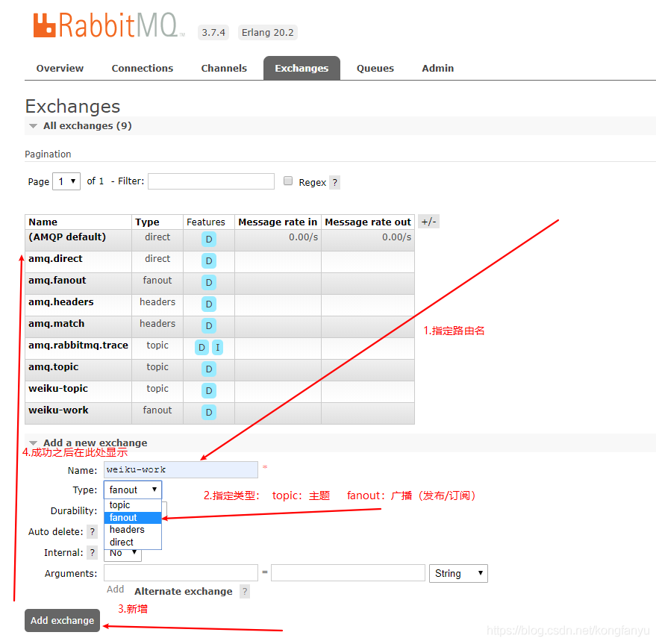Click the Add exchange button
Image resolution: width=656 pixels, height=644 pixels.
62,620
